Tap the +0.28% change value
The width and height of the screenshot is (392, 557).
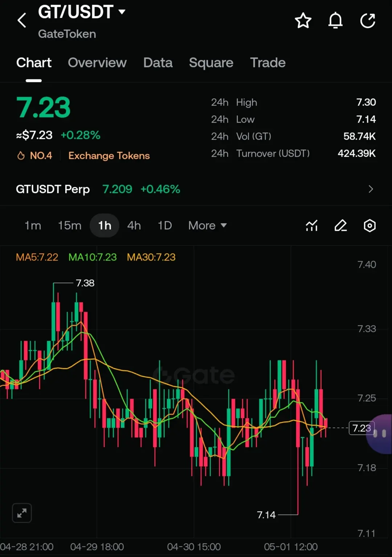(x=81, y=135)
